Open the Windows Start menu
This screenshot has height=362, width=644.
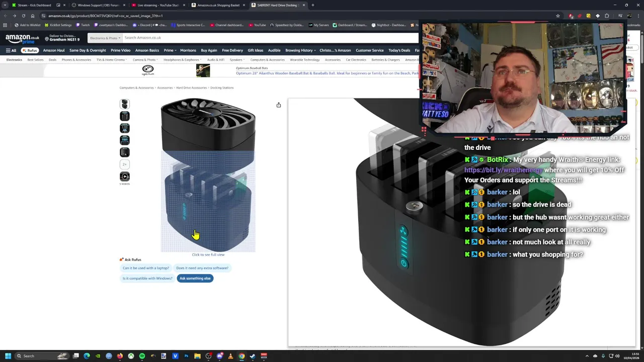click(8, 356)
